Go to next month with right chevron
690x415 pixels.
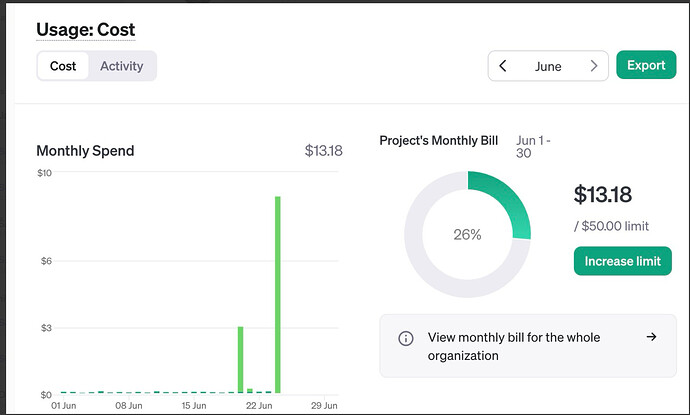(594, 66)
